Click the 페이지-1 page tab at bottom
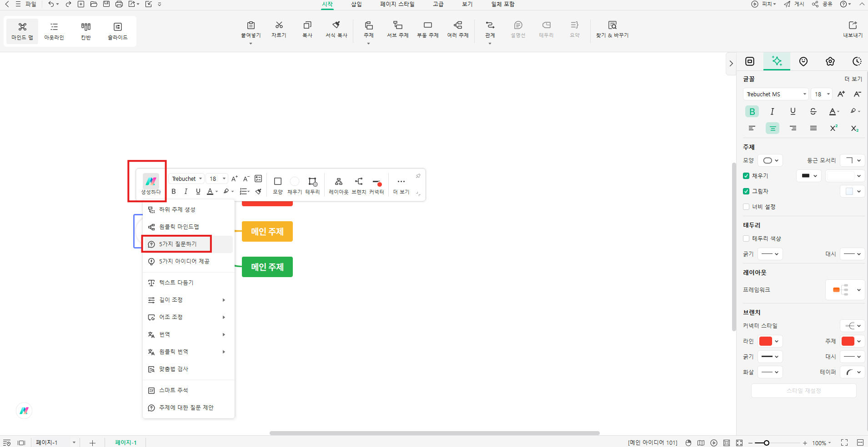 [126, 442]
